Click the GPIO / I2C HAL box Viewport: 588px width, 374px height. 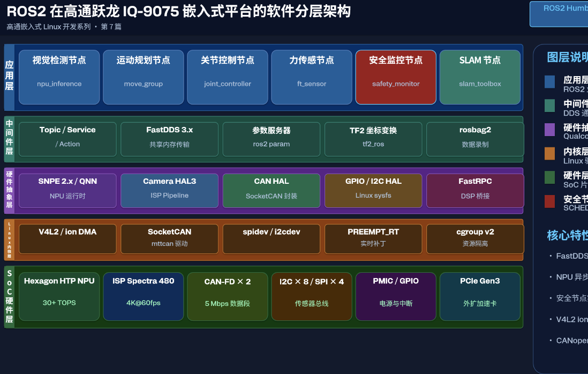pyautogui.click(x=373, y=191)
